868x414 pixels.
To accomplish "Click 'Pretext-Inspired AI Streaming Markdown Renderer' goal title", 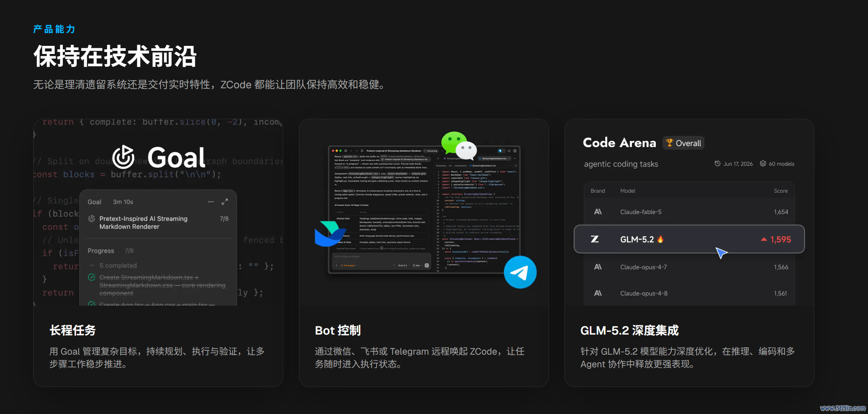I will [x=144, y=222].
